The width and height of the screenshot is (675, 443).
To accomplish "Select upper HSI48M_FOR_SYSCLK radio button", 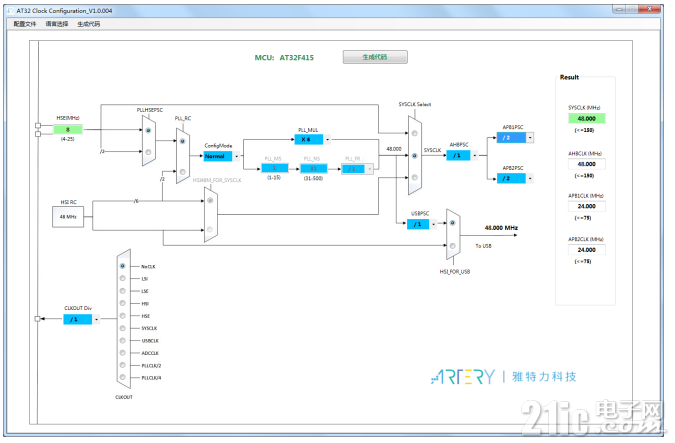I will click(210, 201).
